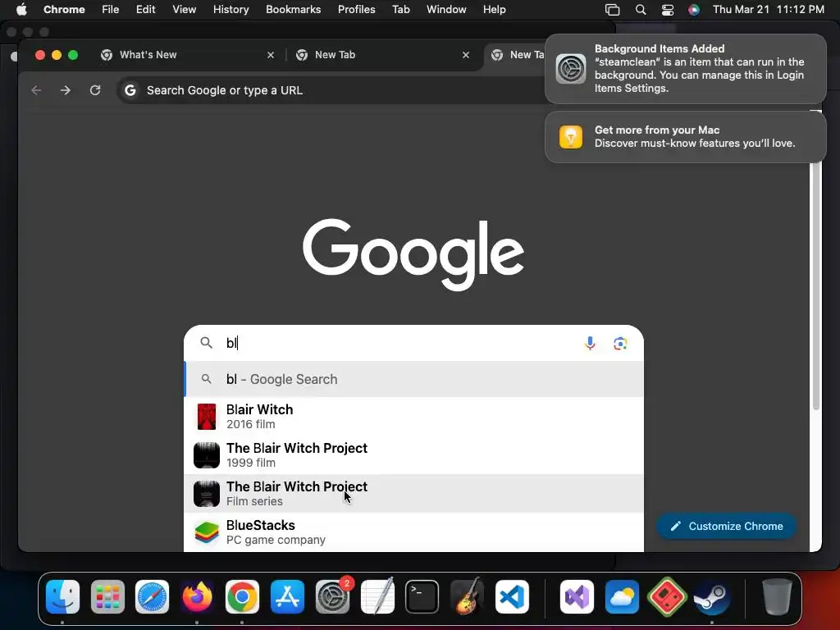Open Control Center from menu bar
840x630 pixels.
(x=668, y=10)
